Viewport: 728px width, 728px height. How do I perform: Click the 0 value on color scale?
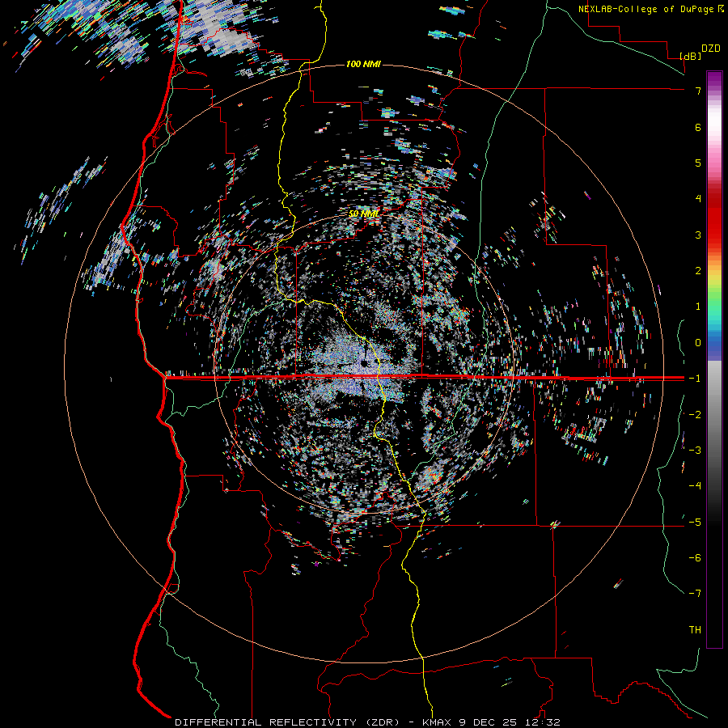click(x=698, y=343)
